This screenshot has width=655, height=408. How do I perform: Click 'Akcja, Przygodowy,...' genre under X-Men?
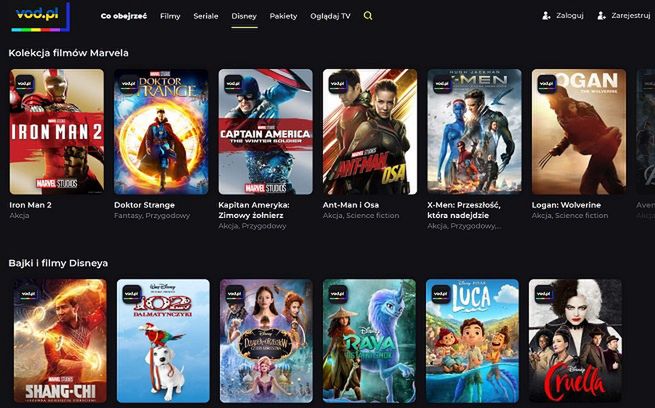[x=464, y=226]
